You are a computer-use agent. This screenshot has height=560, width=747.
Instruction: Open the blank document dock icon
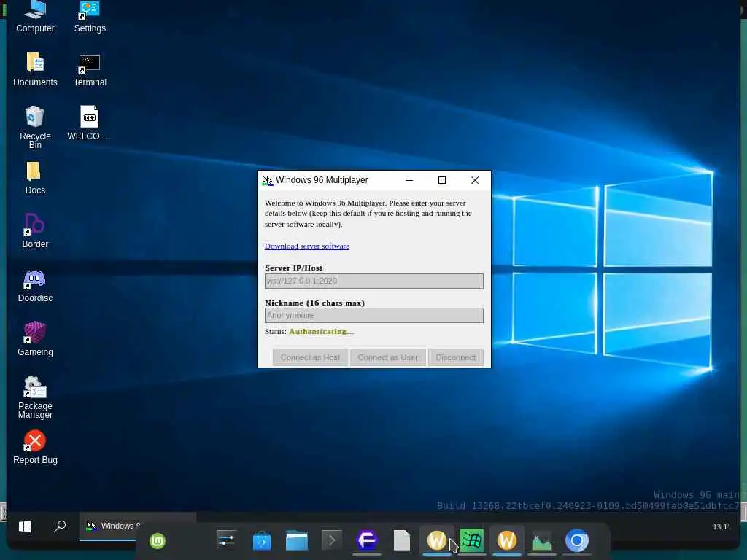click(x=402, y=540)
